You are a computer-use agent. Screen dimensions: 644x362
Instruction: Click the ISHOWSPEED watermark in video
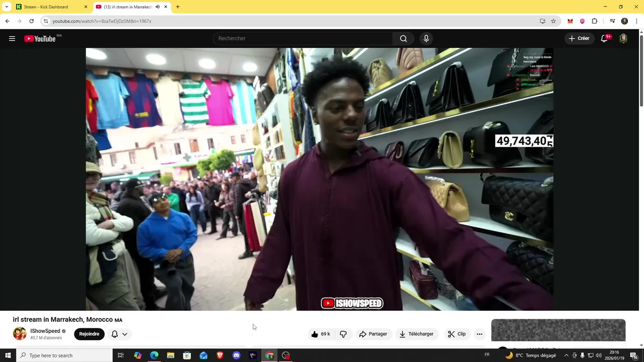tap(352, 303)
